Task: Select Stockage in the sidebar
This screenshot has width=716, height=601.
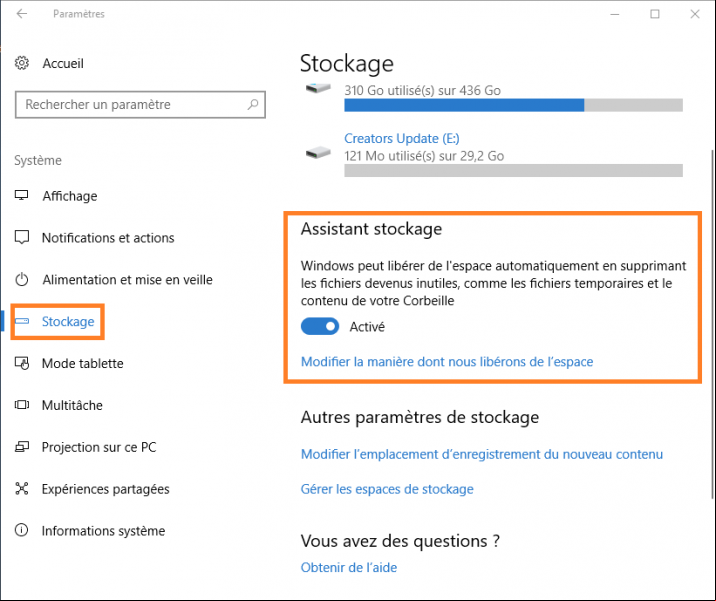Action: point(68,322)
